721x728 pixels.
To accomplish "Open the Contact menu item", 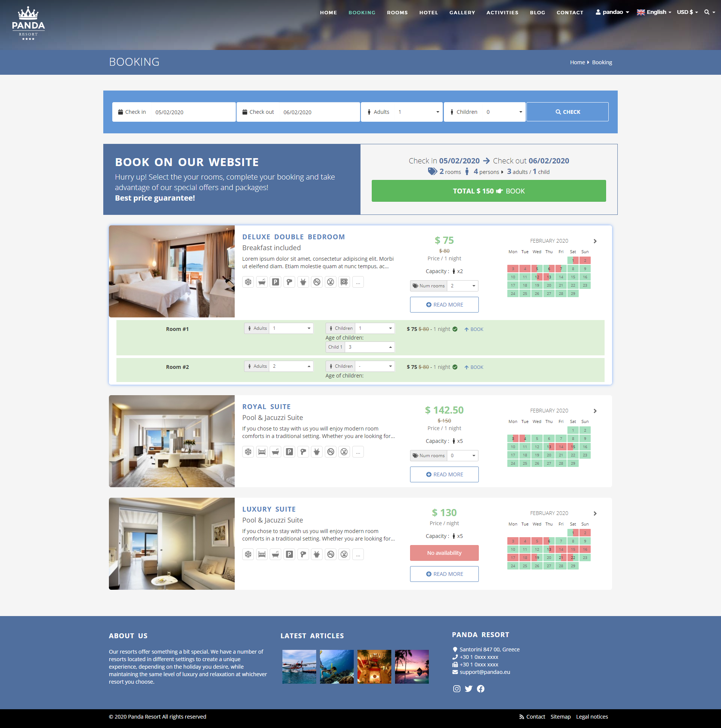I will [x=570, y=12].
